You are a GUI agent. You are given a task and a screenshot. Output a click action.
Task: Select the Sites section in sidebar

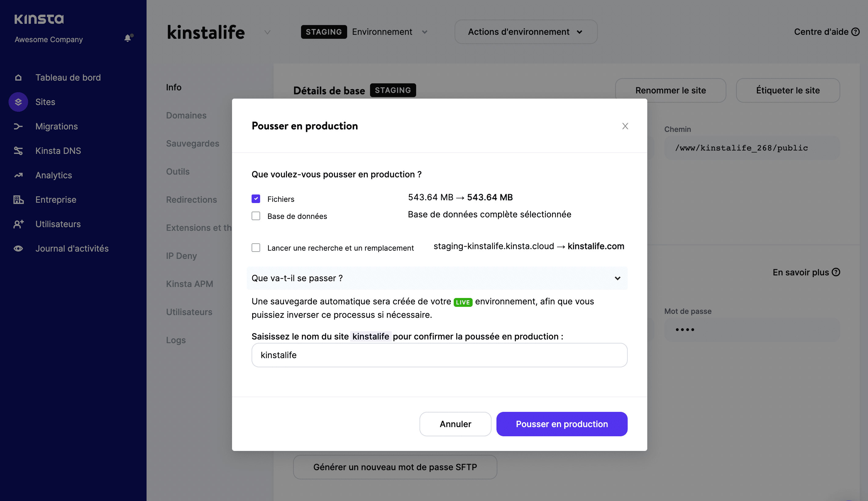point(45,102)
